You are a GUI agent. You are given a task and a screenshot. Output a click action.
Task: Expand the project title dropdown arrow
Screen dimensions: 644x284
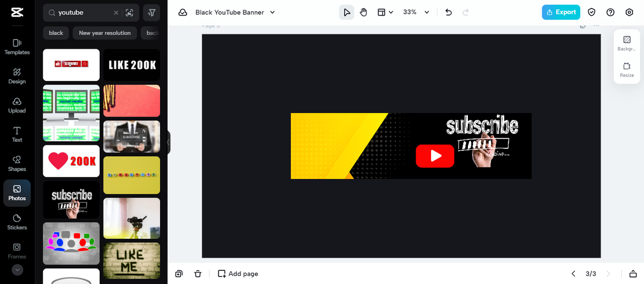273,13
